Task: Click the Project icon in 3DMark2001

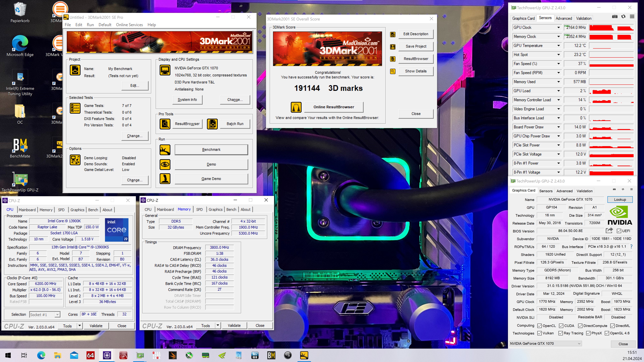Action: point(75,70)
